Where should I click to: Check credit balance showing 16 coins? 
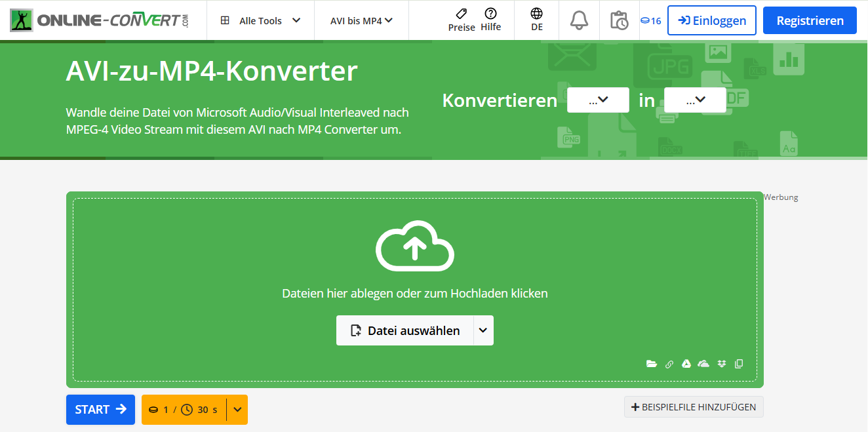650,20
